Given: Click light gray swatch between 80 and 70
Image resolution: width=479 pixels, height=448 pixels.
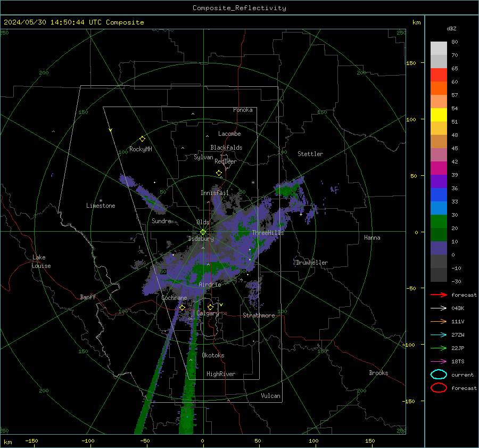Looking at the screenshot, I should click(x=439, y=48).
